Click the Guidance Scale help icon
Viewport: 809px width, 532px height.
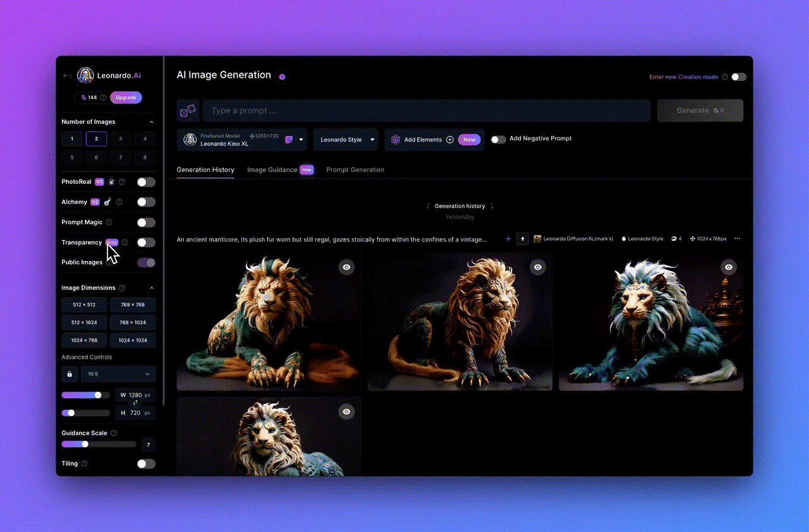[x=114, y=433]
